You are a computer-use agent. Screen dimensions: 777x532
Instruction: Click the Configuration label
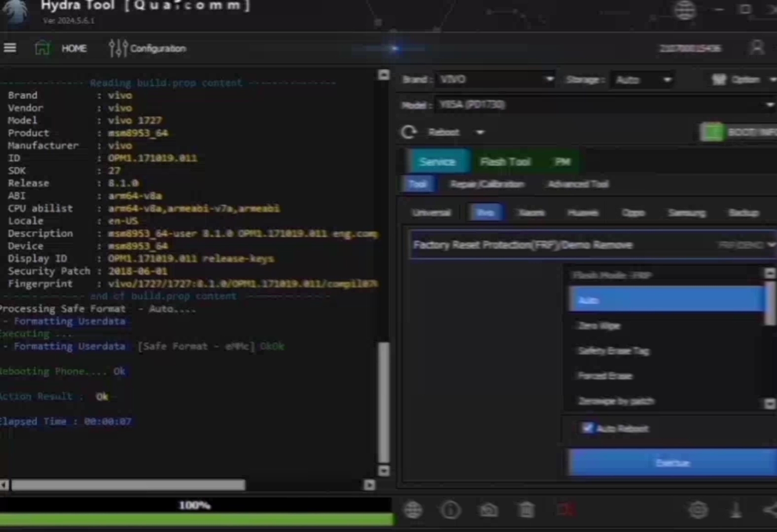coord(158,48)
